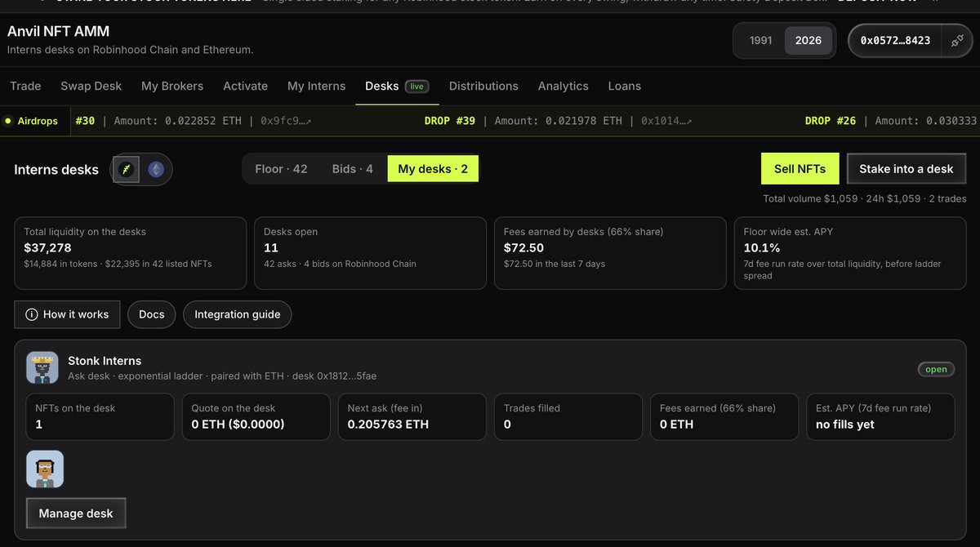Switch theme to 2026

click(x=808, y=40)
